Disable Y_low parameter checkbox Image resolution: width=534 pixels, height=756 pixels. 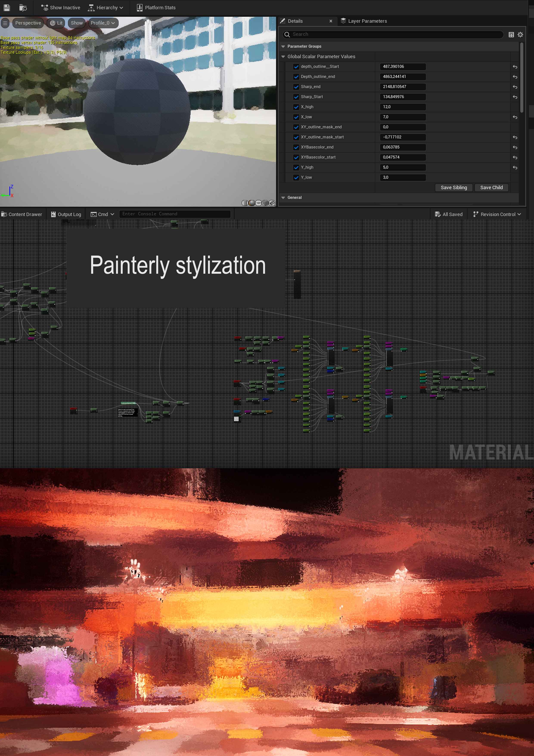pos(296,178)
